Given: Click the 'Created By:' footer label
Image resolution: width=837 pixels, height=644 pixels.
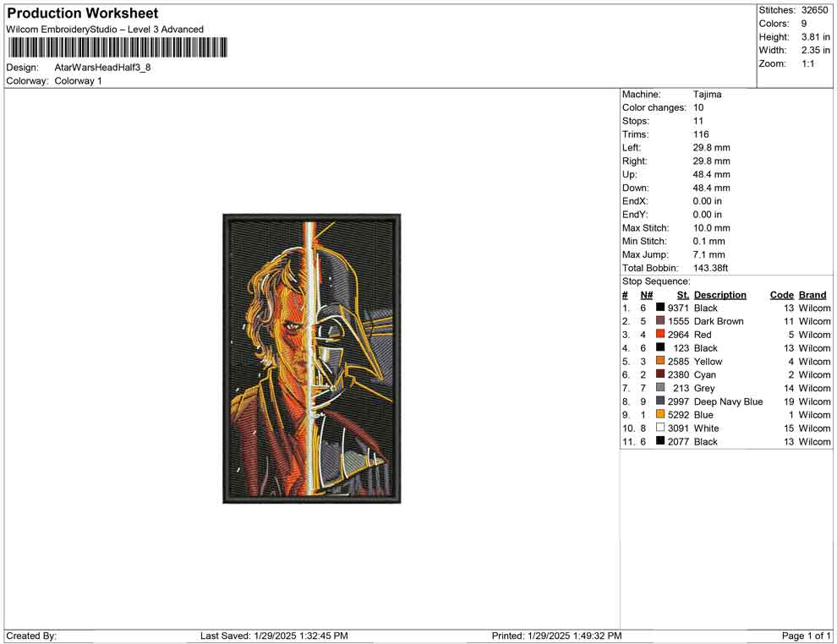Looking at the screenshot, I should [31, 636].
